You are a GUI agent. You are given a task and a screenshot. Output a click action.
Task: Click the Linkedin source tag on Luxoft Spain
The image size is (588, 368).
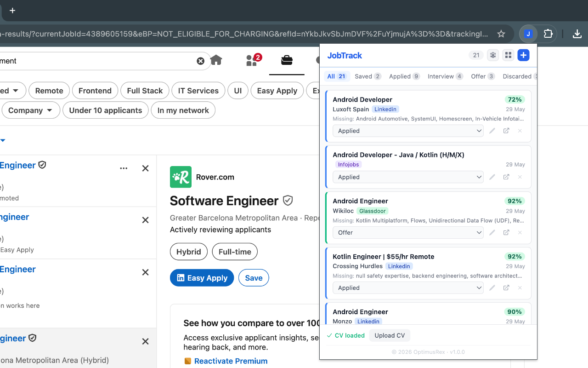click(385, 109)
